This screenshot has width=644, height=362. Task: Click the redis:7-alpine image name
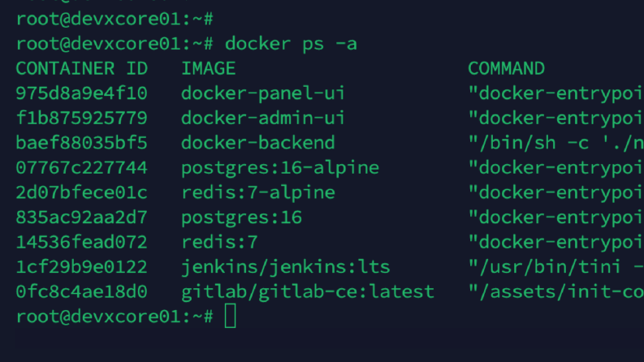(258, 193)
